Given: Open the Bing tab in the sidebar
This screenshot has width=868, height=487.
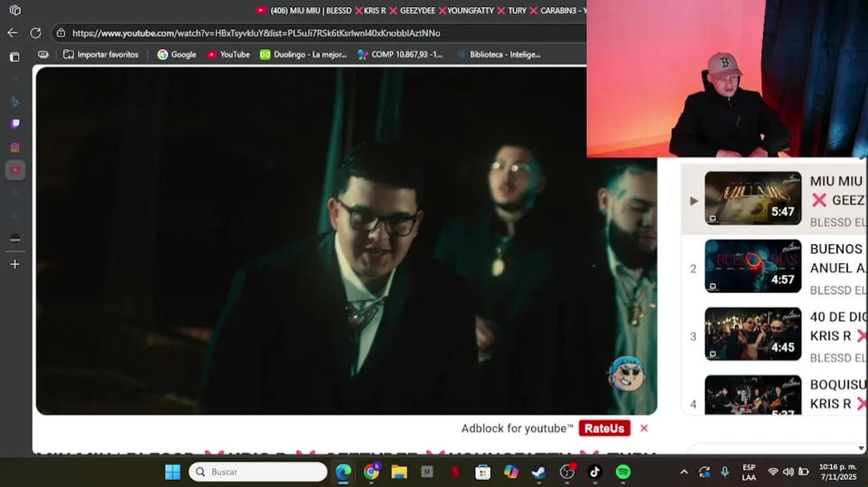Looking at the screenshot, I should point(15,101).
